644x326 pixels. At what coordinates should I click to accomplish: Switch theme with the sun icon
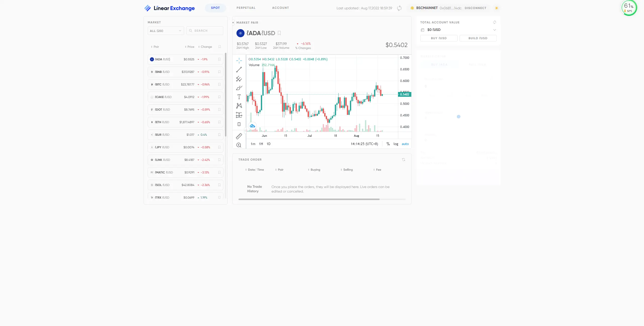point(496,8)
